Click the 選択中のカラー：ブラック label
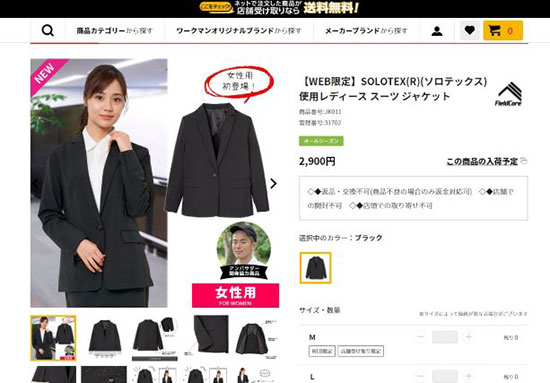550x383 pixels. click(341, 238)
